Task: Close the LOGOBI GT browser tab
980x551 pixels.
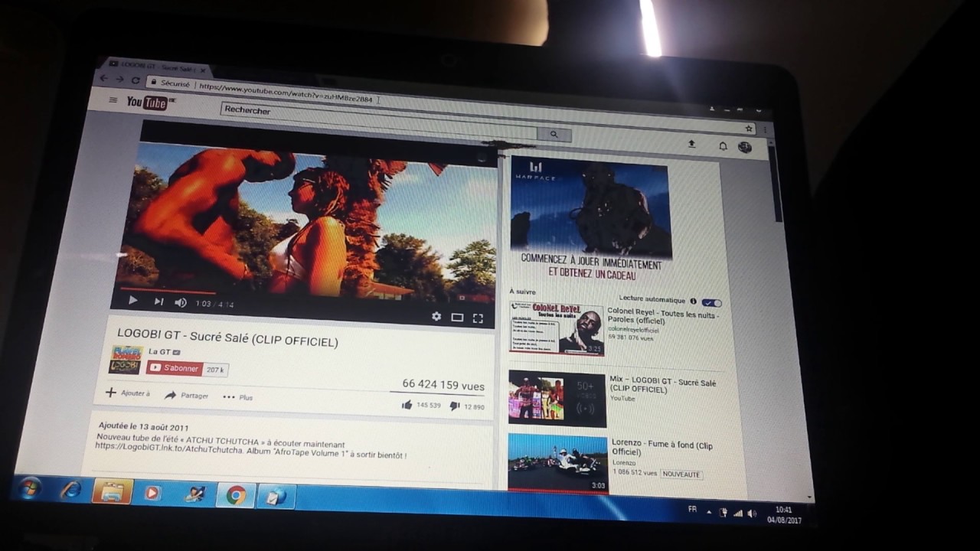Action: point(204,70)
